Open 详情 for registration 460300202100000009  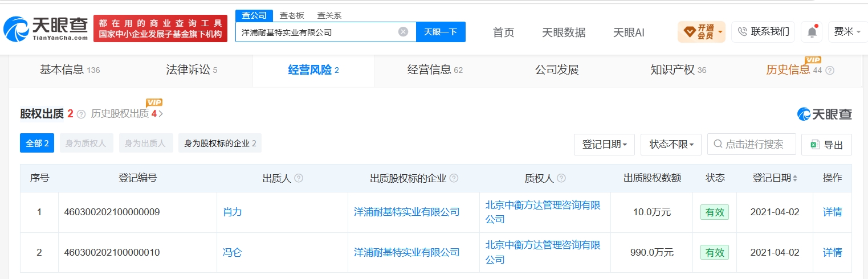pos(832,212)
